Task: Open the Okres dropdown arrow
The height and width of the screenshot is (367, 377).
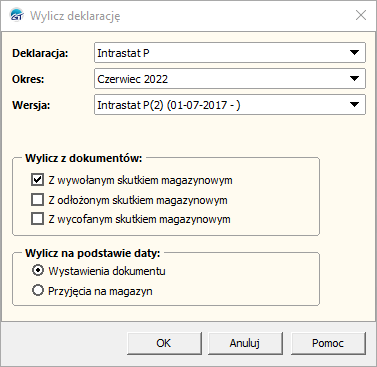Action: click(x=354, y=79)
